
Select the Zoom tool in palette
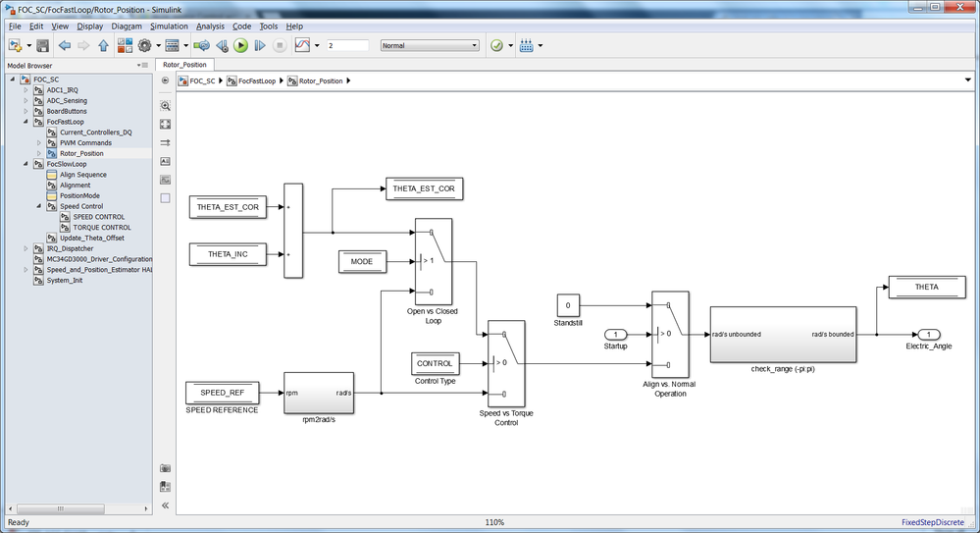coord(165,106)
